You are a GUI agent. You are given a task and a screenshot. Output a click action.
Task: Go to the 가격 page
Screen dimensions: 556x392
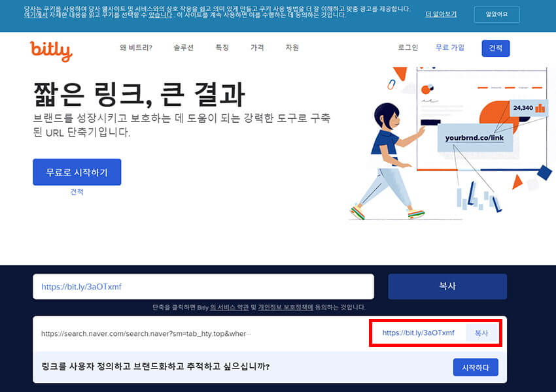(x=257, y=48)
